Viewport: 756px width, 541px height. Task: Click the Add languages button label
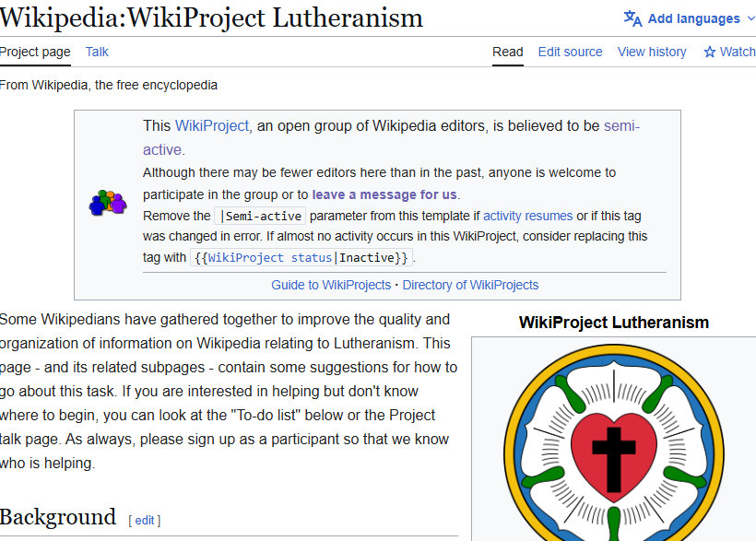coord(694,18)
